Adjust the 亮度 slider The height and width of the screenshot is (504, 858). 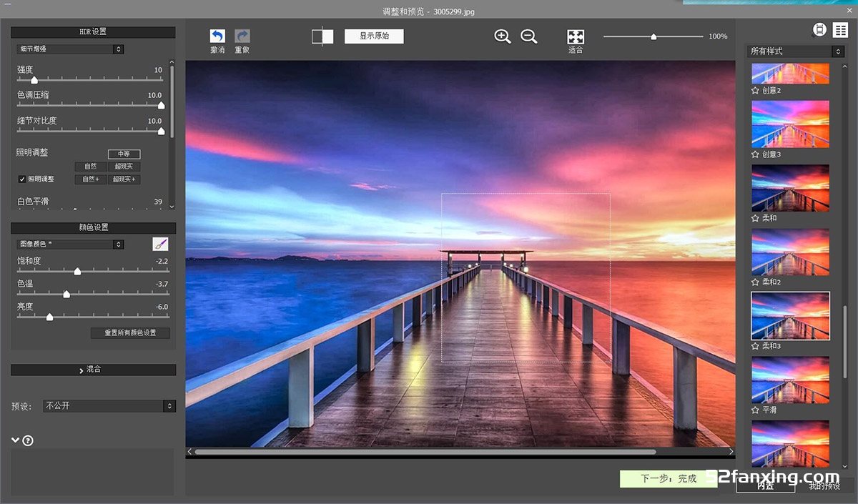point(49,317)
